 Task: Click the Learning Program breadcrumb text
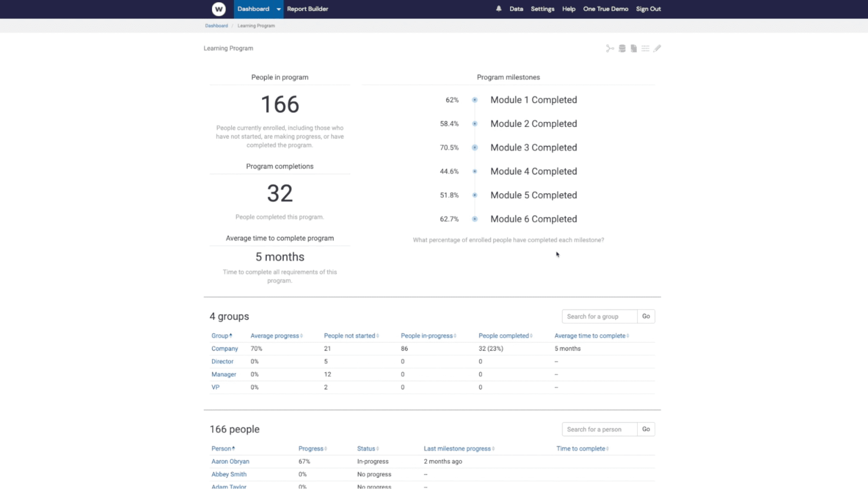coord(256,26)
